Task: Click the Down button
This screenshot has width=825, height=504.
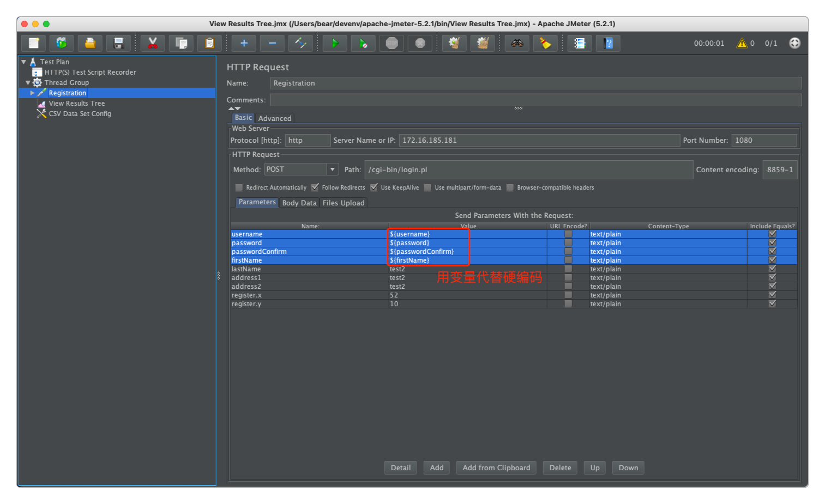Action: [x=628, y=467]
